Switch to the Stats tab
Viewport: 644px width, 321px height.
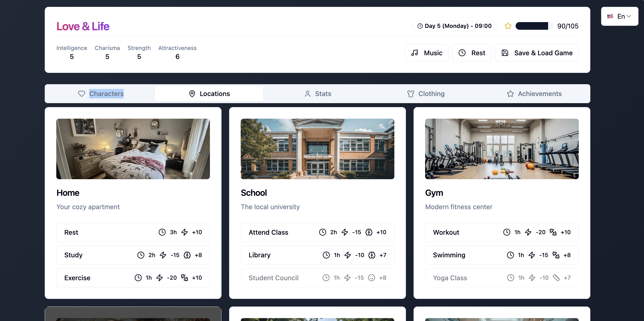pos(318,94)
